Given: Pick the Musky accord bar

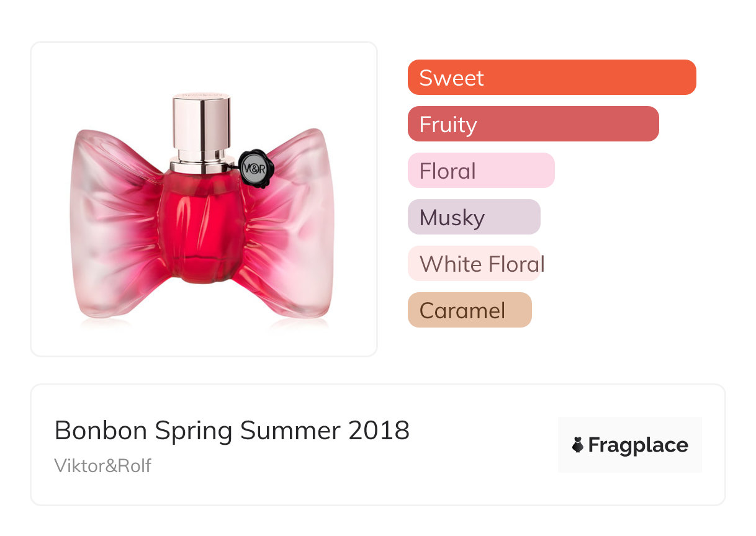Looking at the screenshot, I should [474, 217].
